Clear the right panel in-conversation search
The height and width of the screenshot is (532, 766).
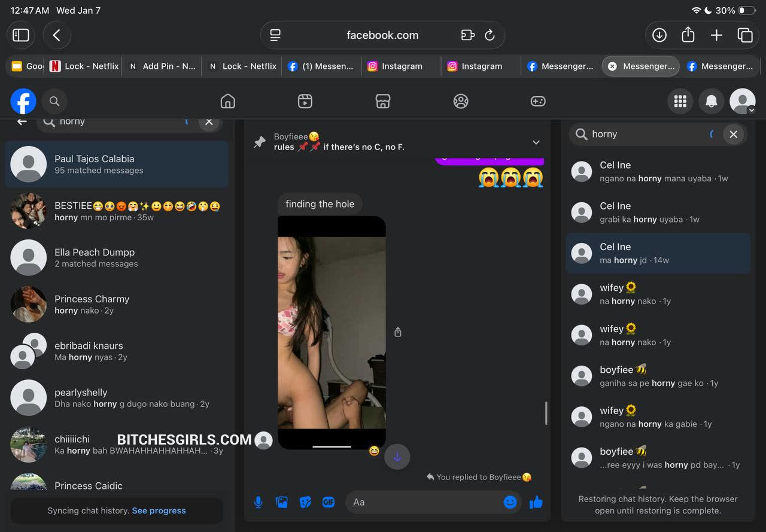[733, 134]
